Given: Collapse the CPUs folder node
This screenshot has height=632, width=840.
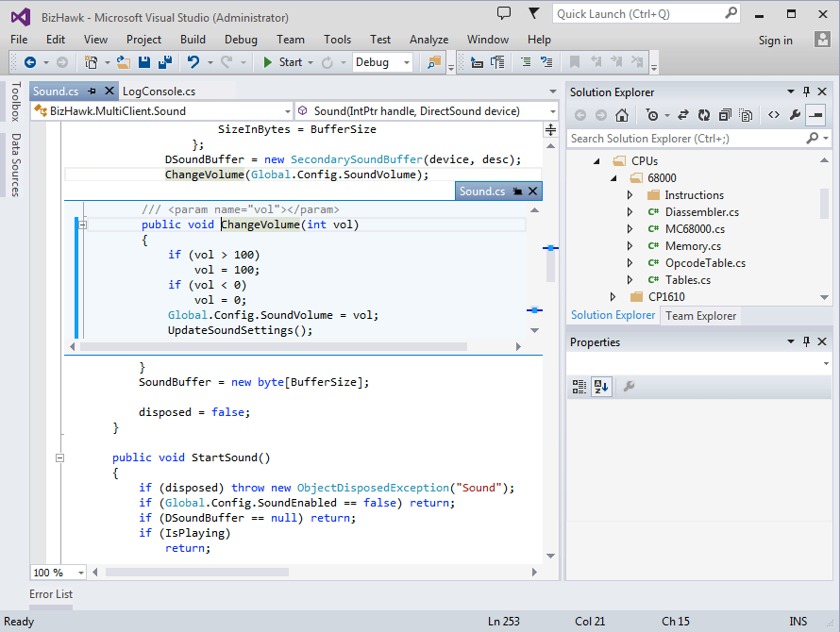Looking at the screenshot, I should (596, 161).
